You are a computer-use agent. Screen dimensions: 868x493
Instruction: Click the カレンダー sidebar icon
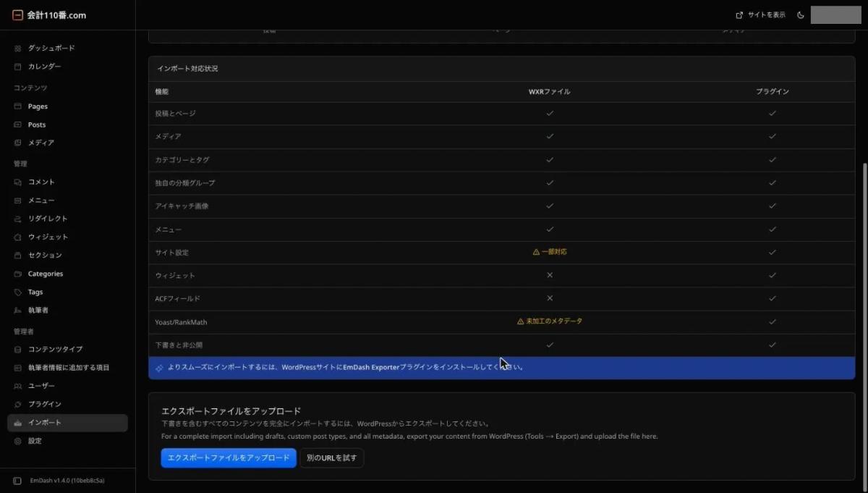[18, 66]
